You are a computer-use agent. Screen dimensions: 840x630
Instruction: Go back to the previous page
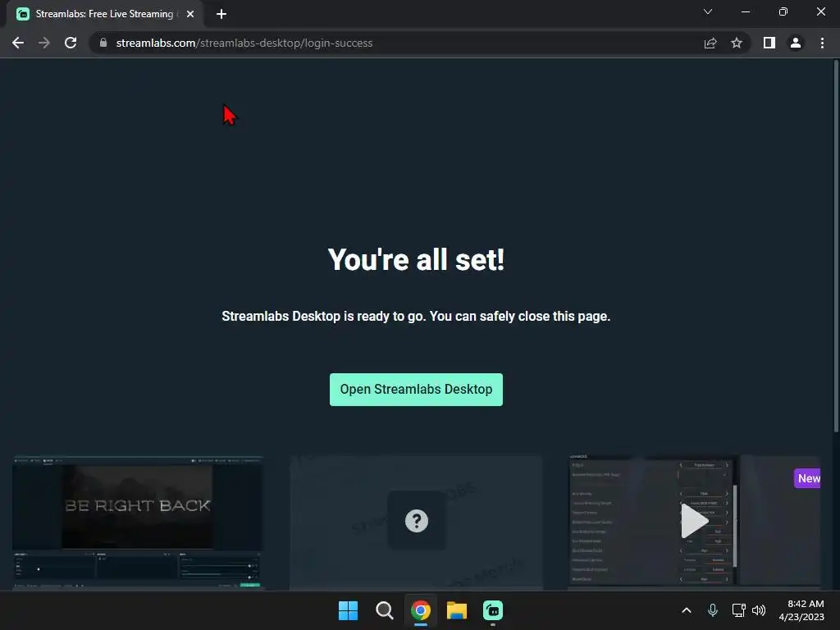18,43
